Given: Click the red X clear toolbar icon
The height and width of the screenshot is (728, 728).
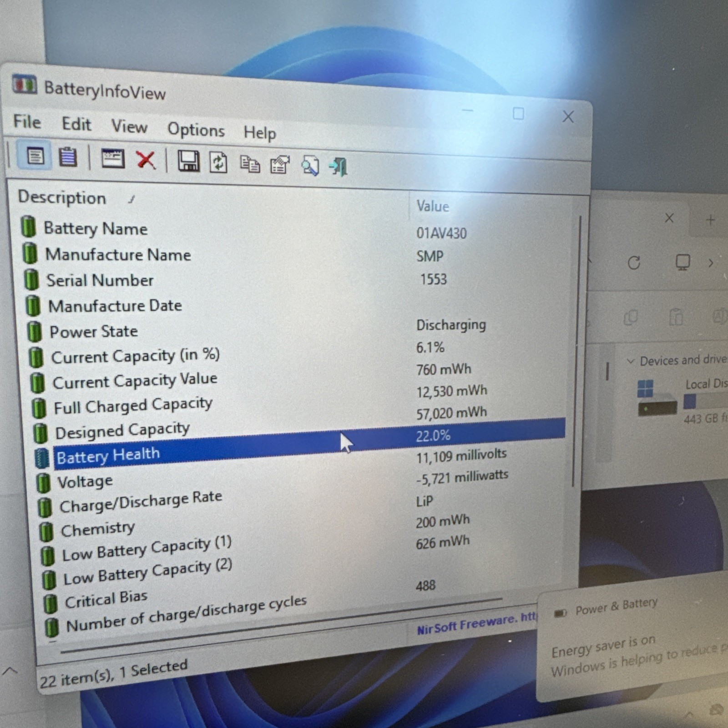Looking at the screenshot, I should tap(146, 160).
